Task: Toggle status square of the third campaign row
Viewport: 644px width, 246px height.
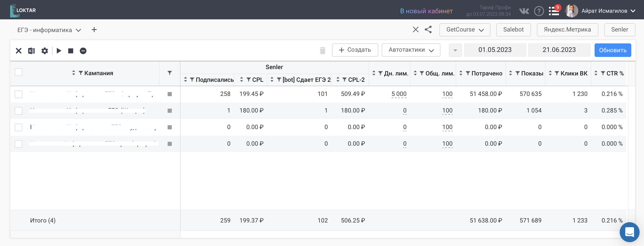Action: [x=170, y=127]
